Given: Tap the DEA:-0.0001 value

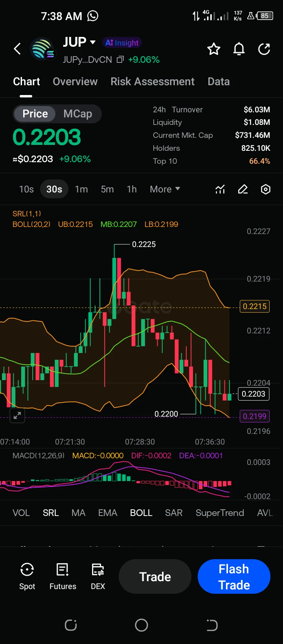Looking at the screenshot, I should 201,456.
